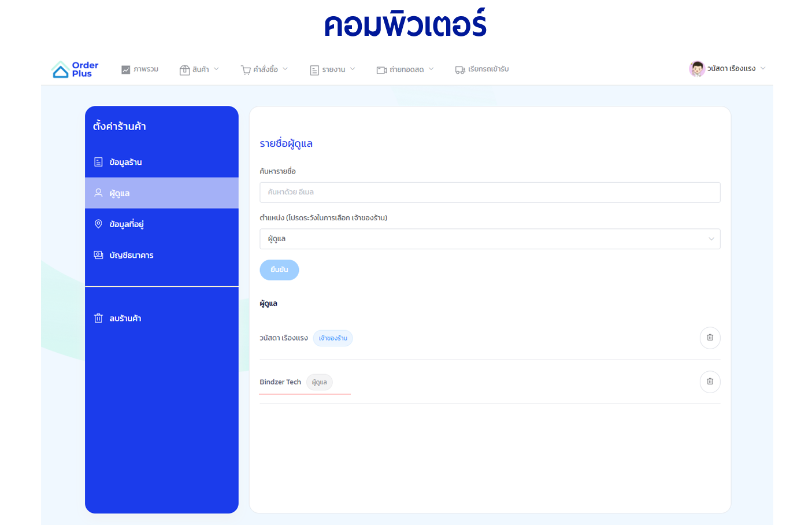Open the รายงาน menu
The height and width of the screenshot is (525, 812).
coord(332,69)
